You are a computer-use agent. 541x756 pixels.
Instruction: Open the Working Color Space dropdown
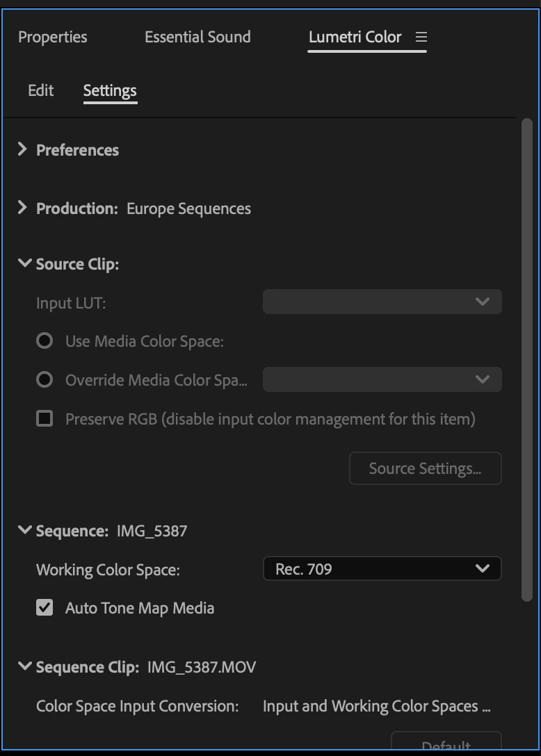click(382, 569)
